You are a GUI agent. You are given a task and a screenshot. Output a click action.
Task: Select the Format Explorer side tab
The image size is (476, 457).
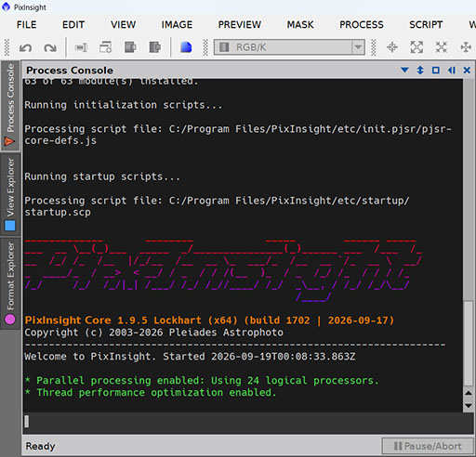coord(10,283)
